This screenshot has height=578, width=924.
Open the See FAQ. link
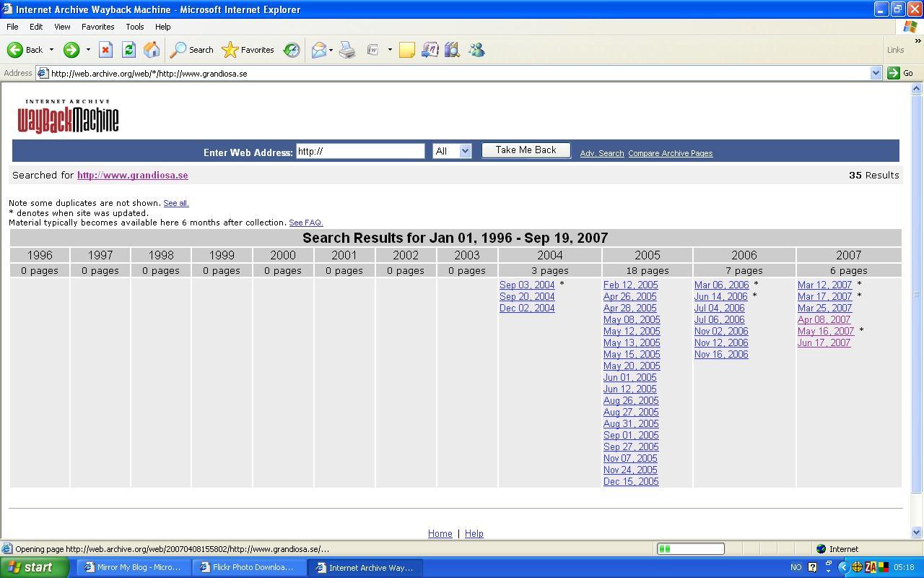tap(306, 223)
